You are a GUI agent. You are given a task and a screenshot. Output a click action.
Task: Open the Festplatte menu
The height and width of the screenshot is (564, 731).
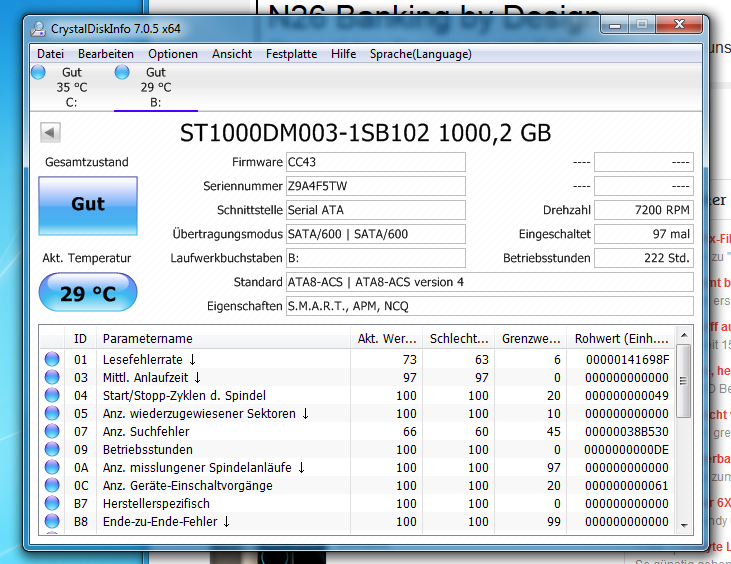[x=291, y=54]
